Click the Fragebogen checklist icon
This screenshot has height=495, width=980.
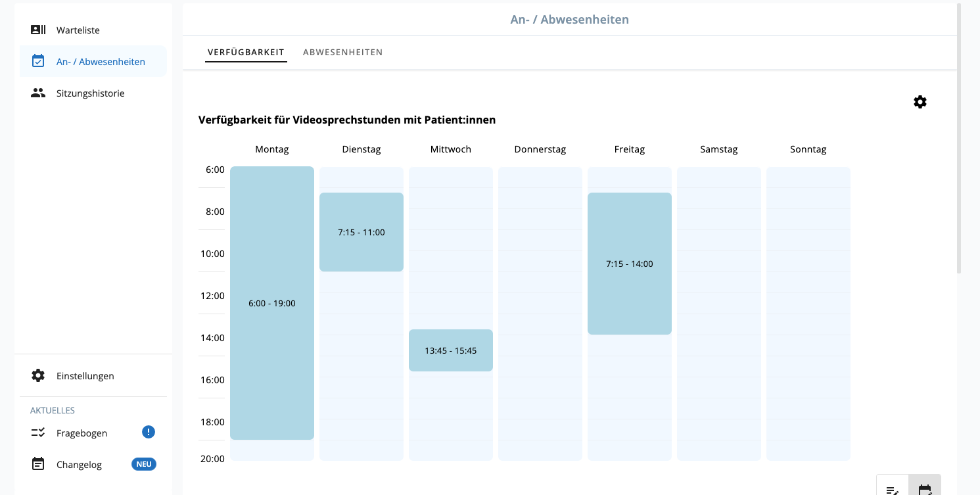(38, 433)
